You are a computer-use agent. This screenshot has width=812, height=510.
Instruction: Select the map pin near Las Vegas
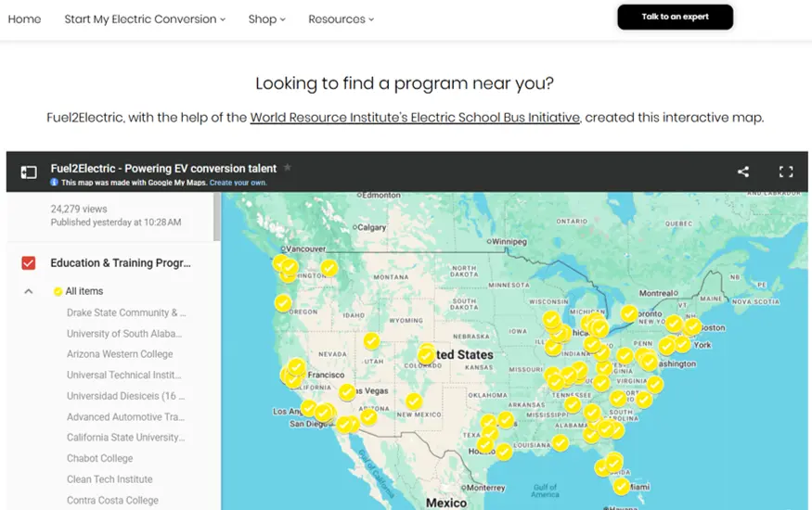pyautogui.click(x=347, y=392)
